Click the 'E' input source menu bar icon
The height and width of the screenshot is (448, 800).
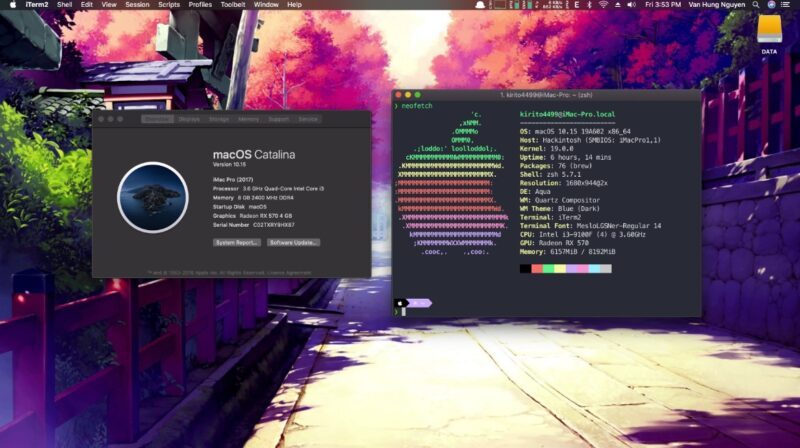point(577,5)
